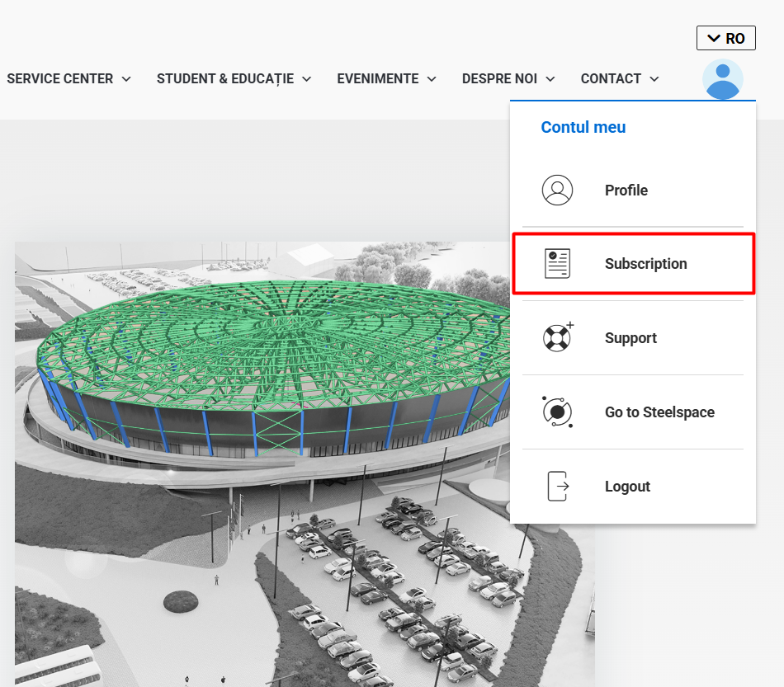Select the Support text label
Screen dimensions: 784x687
(x=631, y=338)
